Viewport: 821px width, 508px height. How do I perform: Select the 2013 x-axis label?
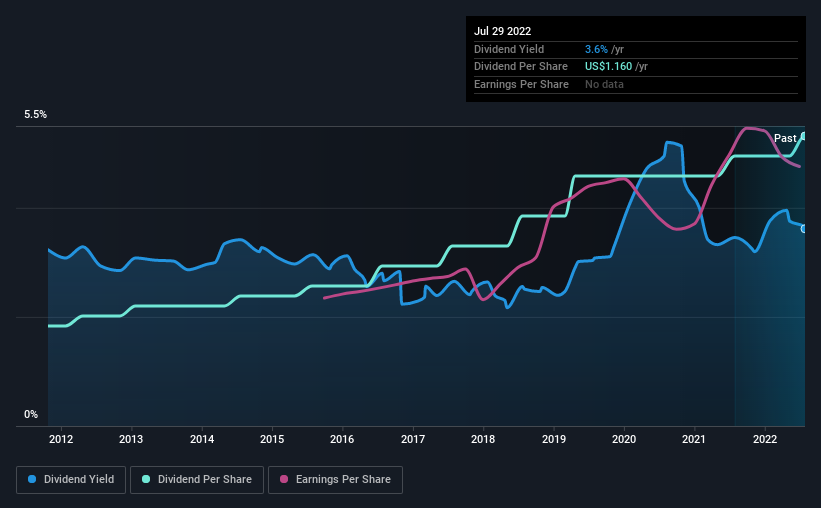click(x=131, y=439)
